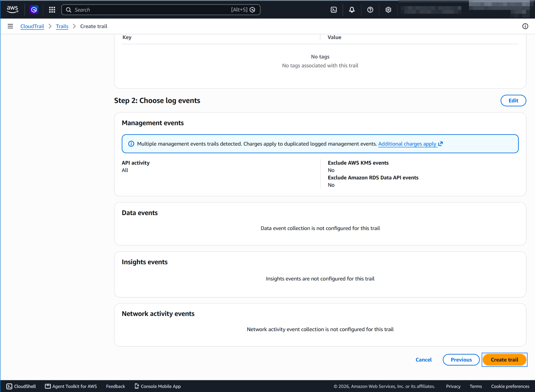
Task: Open Console Mobile App link
Action: 158,386
